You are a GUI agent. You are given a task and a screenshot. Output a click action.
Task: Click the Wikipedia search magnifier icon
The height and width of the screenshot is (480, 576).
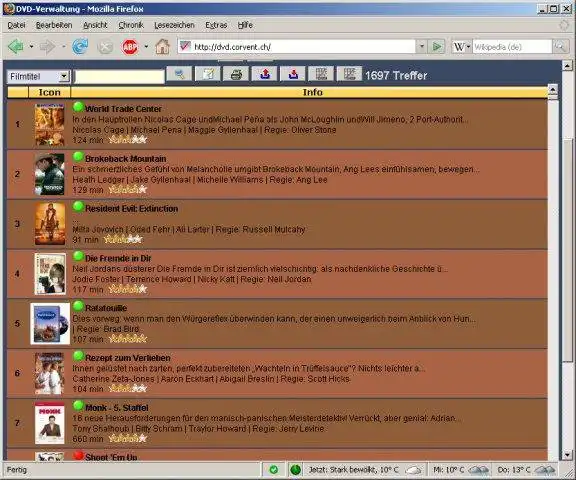pos(559,47)
